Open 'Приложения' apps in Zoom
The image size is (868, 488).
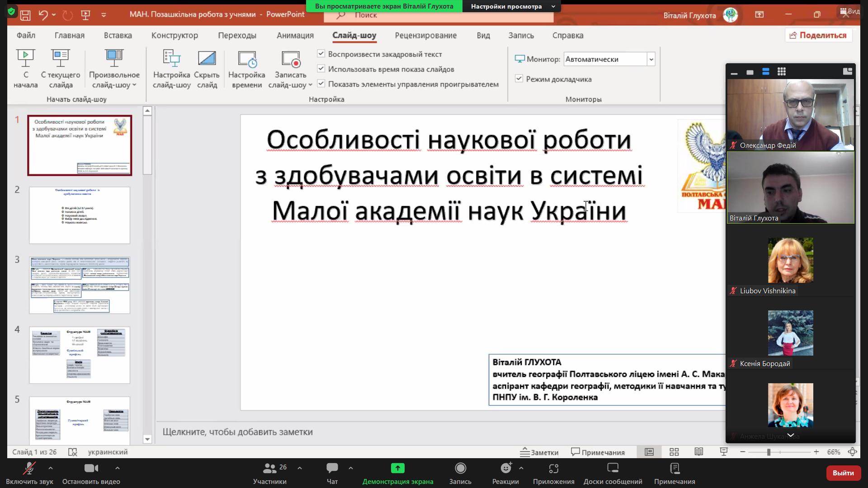[554, 474]
